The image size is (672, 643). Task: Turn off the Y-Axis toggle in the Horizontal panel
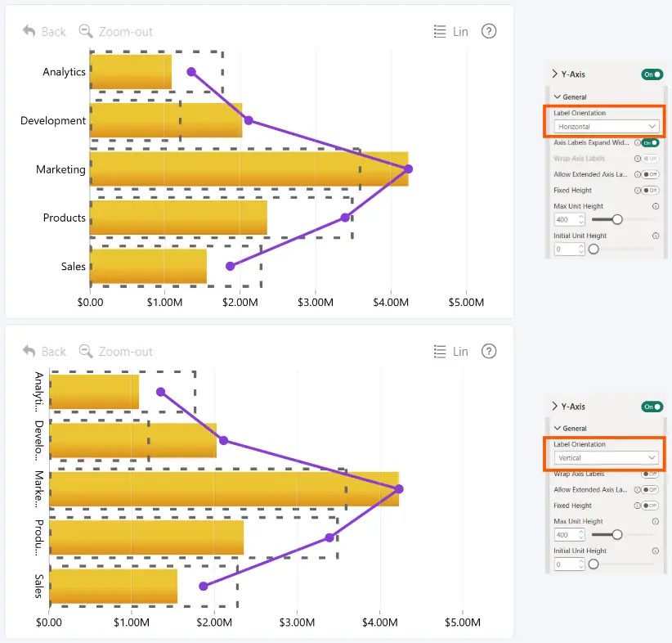[x=652, y=74]
